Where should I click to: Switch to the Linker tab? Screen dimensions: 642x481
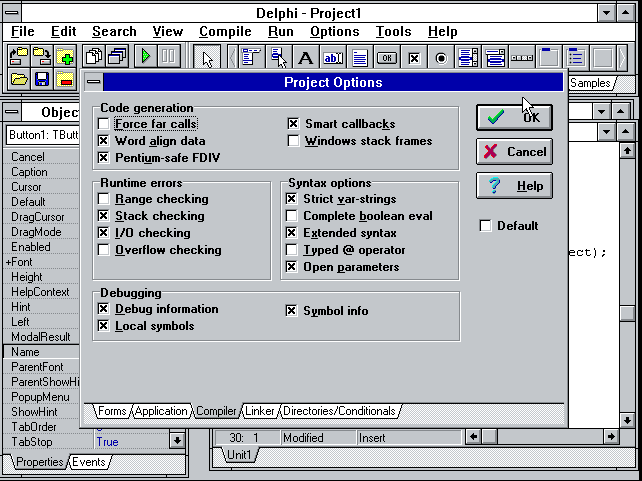pos(260,411)
